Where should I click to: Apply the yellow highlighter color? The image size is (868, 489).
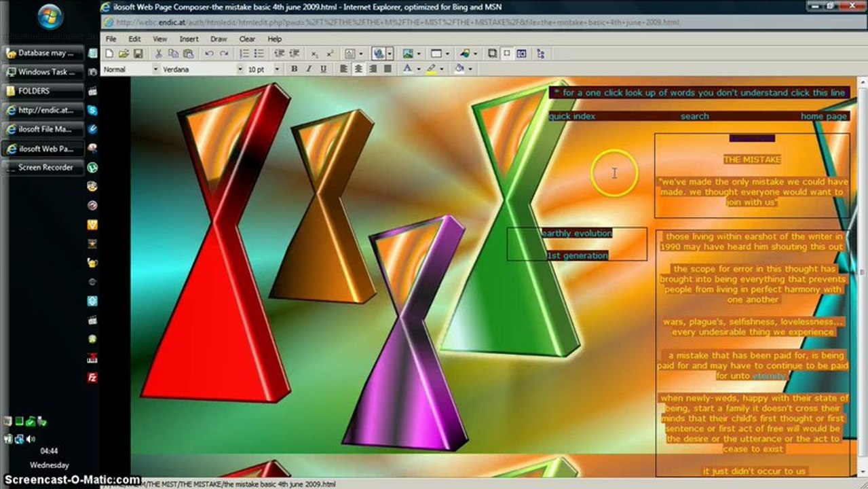coord(431,69)
